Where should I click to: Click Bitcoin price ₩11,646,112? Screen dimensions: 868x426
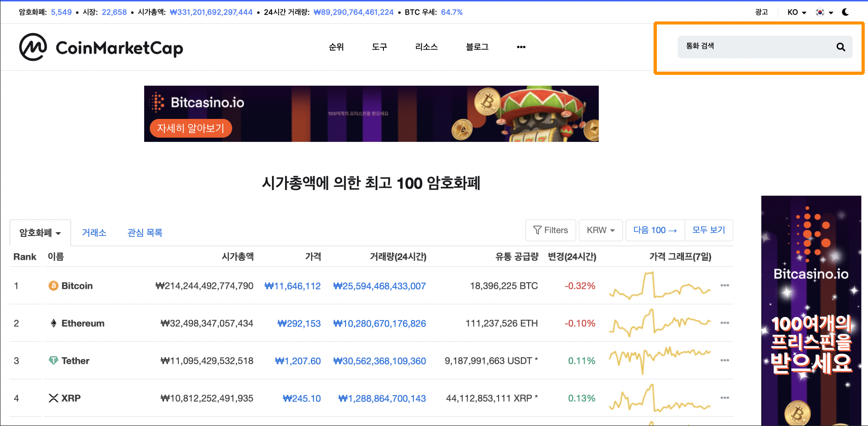coord(293,286)
